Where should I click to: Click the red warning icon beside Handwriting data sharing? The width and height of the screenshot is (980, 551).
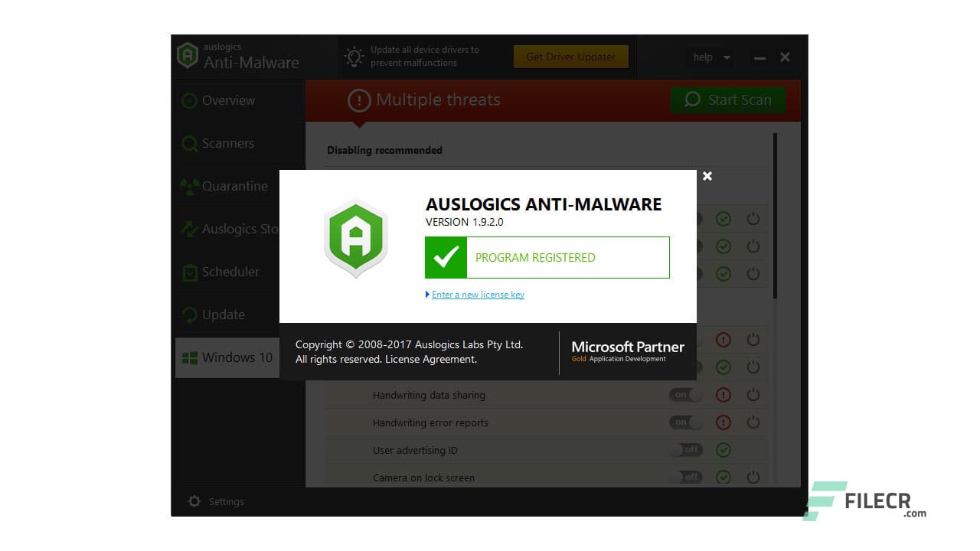(x=723, y=395)
